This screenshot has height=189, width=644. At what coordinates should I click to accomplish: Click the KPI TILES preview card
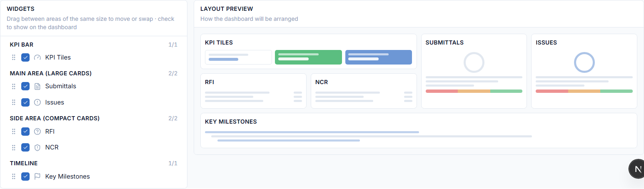click(x=309, y=51)
